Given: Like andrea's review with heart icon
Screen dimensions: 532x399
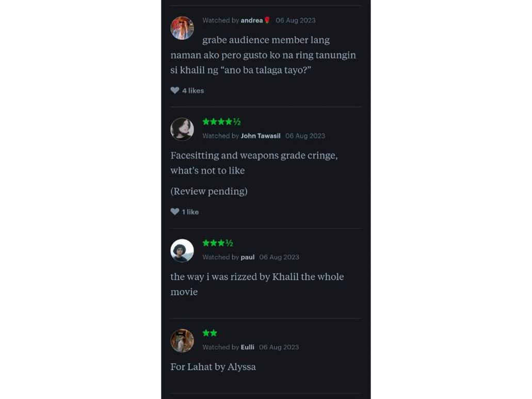Looking at the screenshot, I should (x=175, y=90).
